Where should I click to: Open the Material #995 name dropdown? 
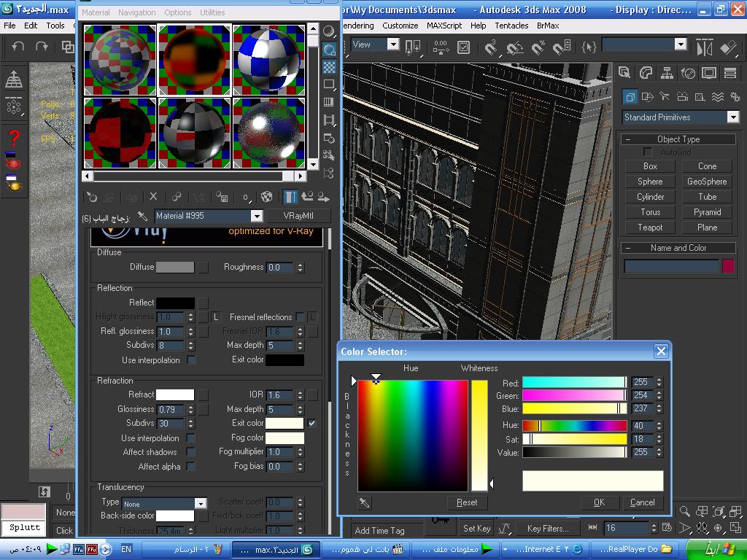(x=257, y=216)
